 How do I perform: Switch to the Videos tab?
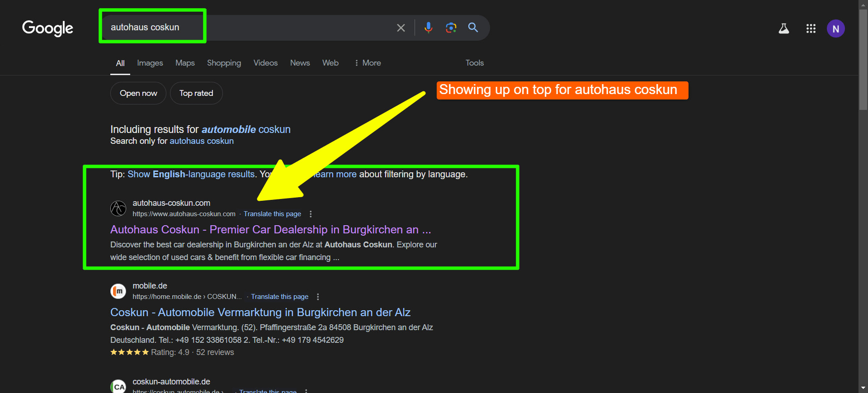coord(265,63)
